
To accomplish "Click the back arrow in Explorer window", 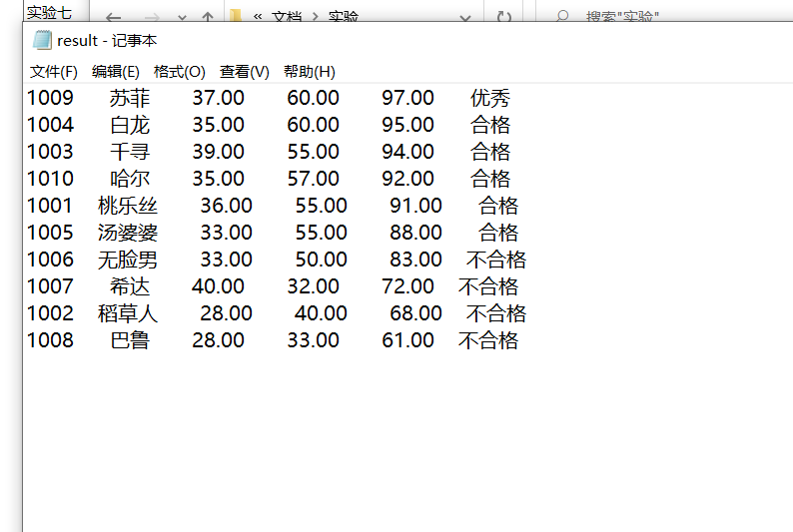I will click(x=113, y=17).
